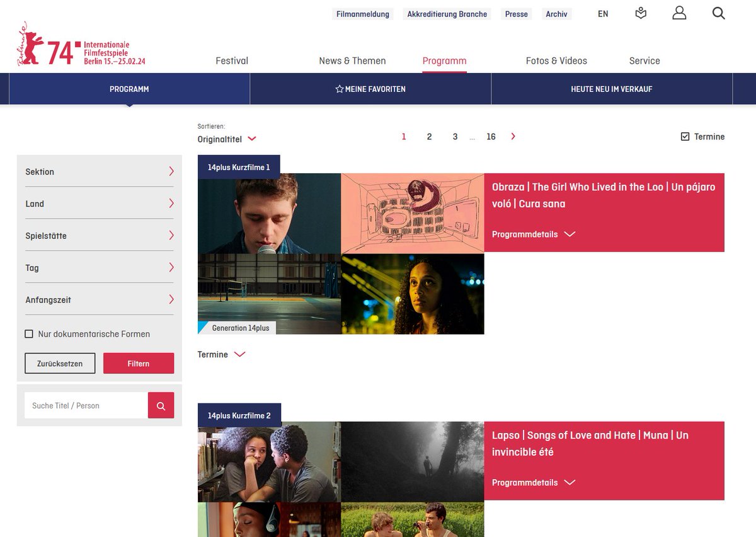Expand the Anfangszeit filter
This screenshot has width=756, height=537.
point(99,300)
